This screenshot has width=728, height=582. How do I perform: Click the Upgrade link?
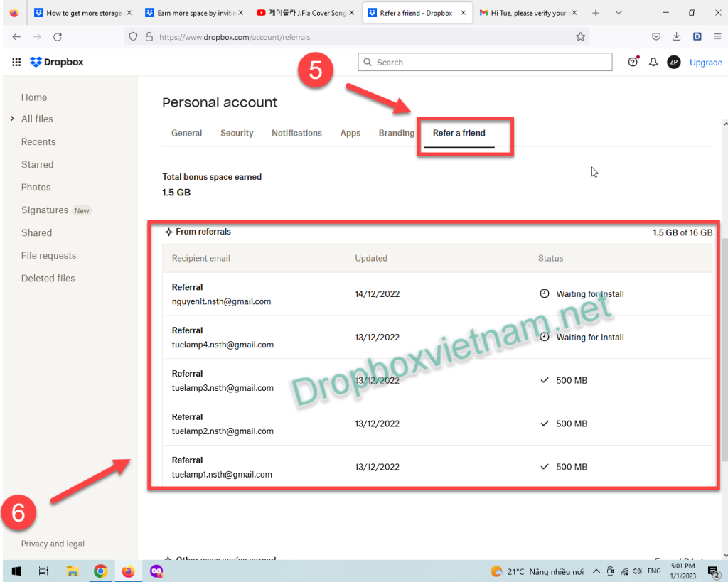pyautogui.click(x=705, y=63)
